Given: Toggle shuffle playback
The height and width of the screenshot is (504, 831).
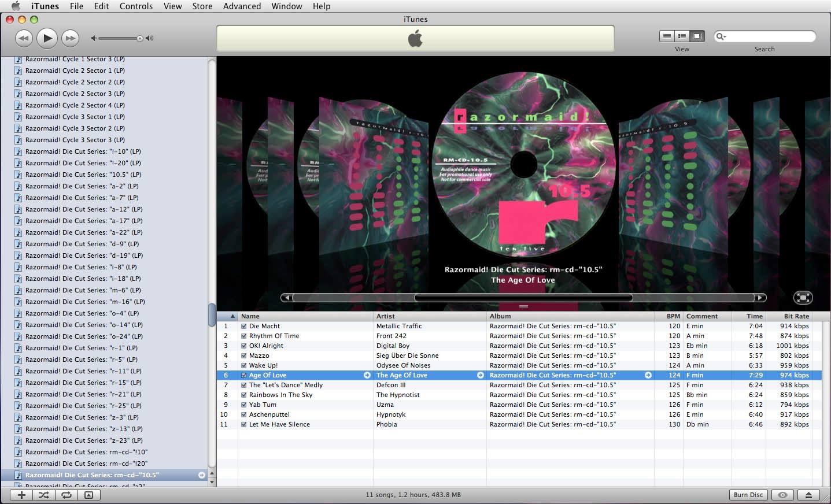Looking at the screenshot, I should (44, 495).
